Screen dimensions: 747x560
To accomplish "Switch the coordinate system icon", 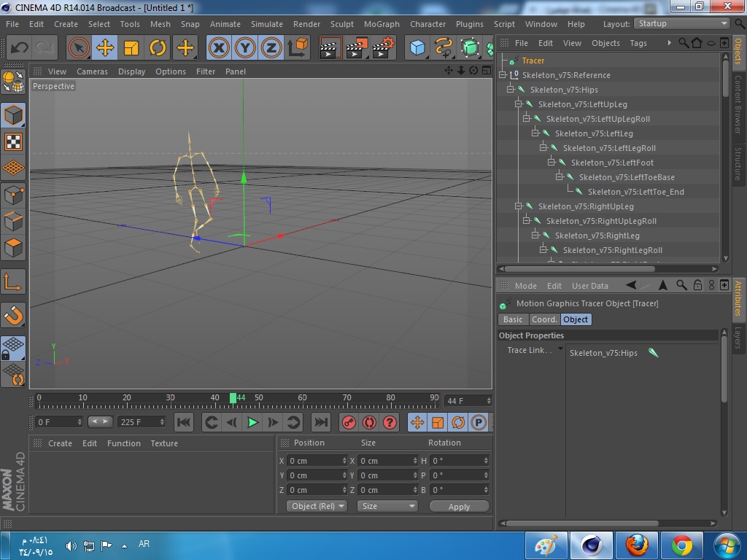I will [x=298, y=47].
